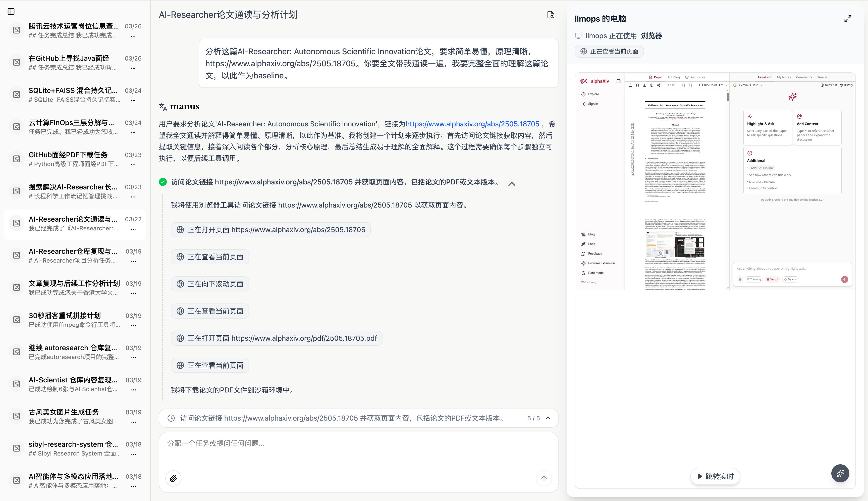The height and width of the screenshot is (501, 868).
Task: Open more options for 30秒播客重试拼接计划
Action: tap(133, 326)
